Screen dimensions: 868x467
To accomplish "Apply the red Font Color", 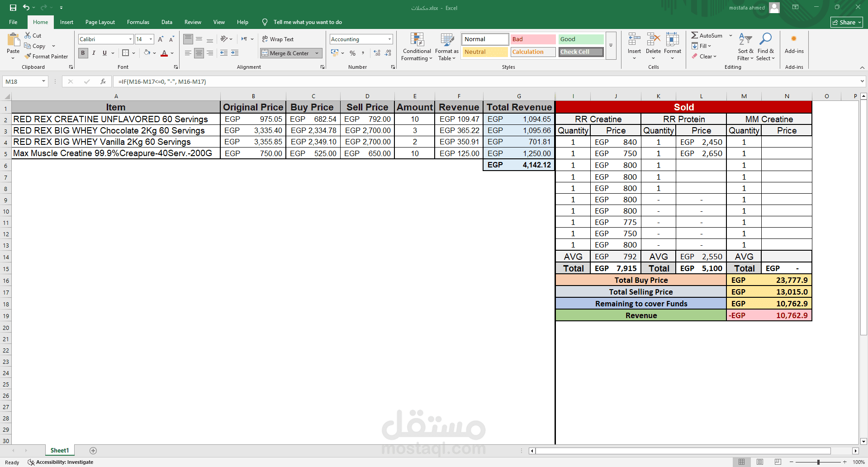I will coord(164,53).
